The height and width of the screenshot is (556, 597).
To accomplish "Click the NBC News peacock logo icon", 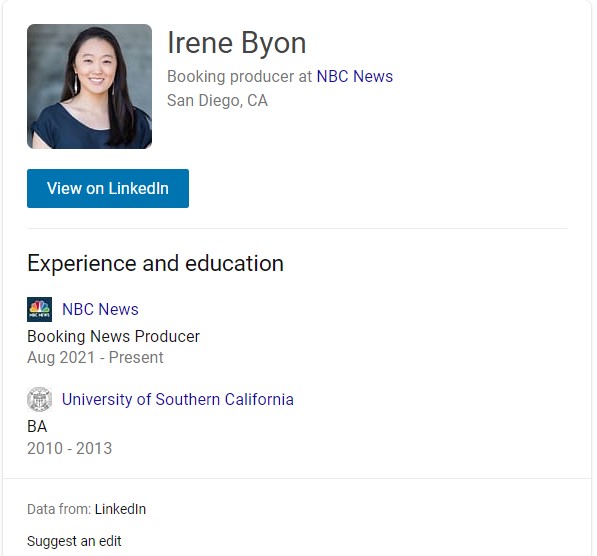I will 39,310.
